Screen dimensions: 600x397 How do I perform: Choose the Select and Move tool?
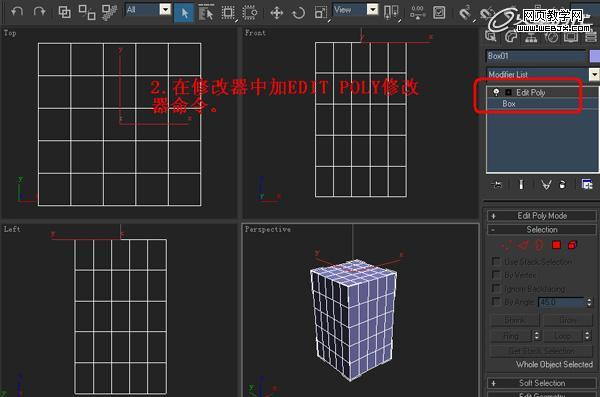[276, 13]
